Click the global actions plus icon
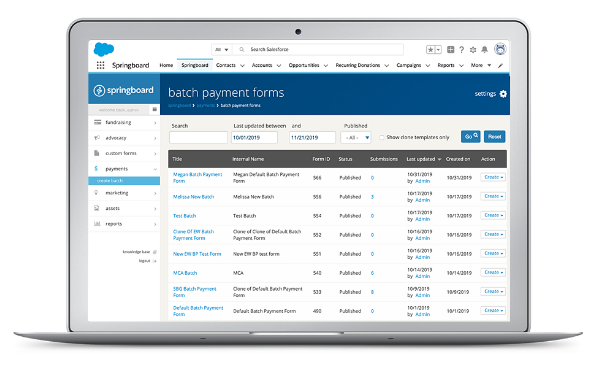596x367 pixels. click(450, 49)
